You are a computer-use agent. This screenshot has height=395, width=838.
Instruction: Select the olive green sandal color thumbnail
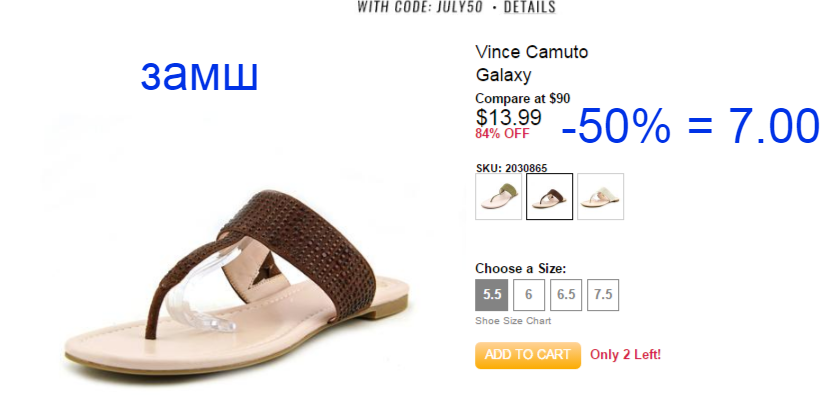pos(498,196)
